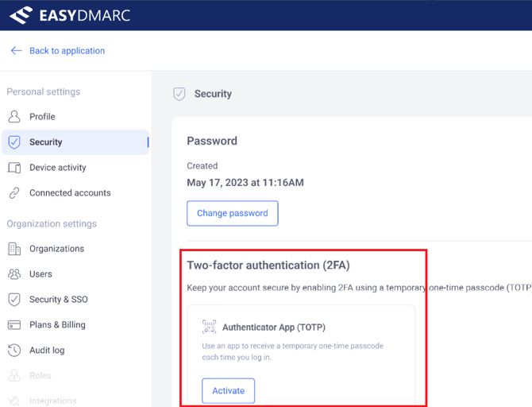Click the Security shield icon in sidebar
This screenshot has height=407, width=532.
pyautogui.click(x=14, y=142)
